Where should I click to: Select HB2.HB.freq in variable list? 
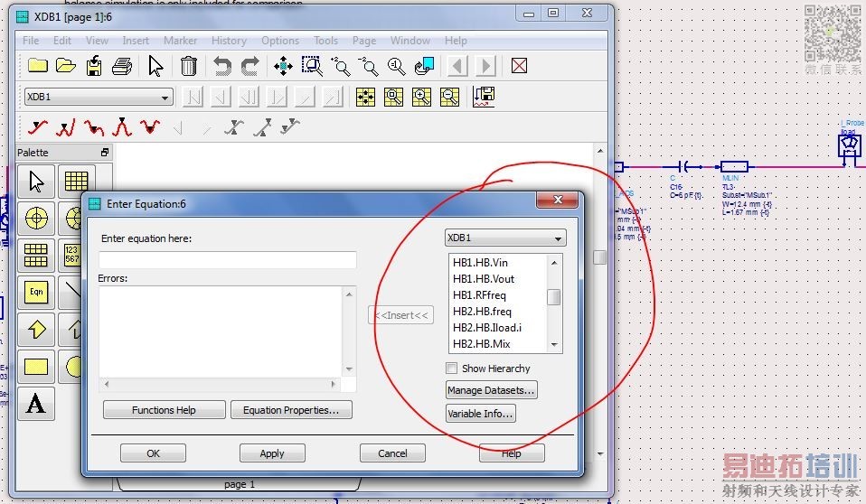[482, 312]
